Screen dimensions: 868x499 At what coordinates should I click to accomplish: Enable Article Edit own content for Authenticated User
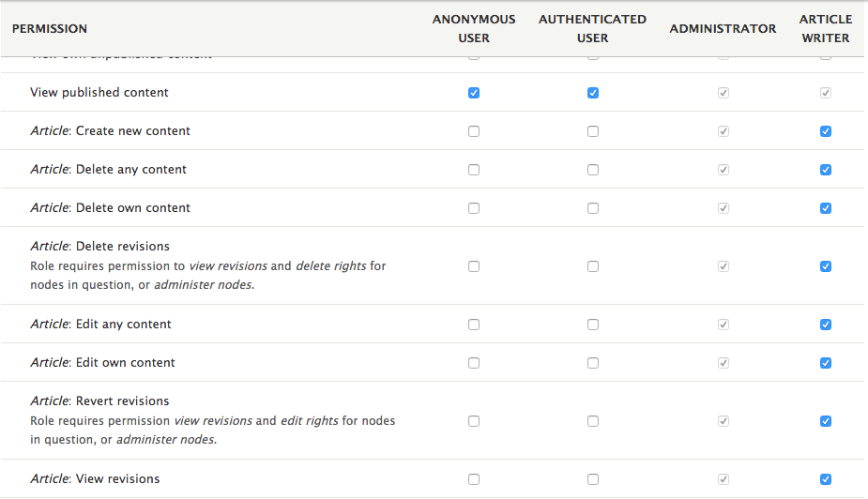tap(593, 363)
